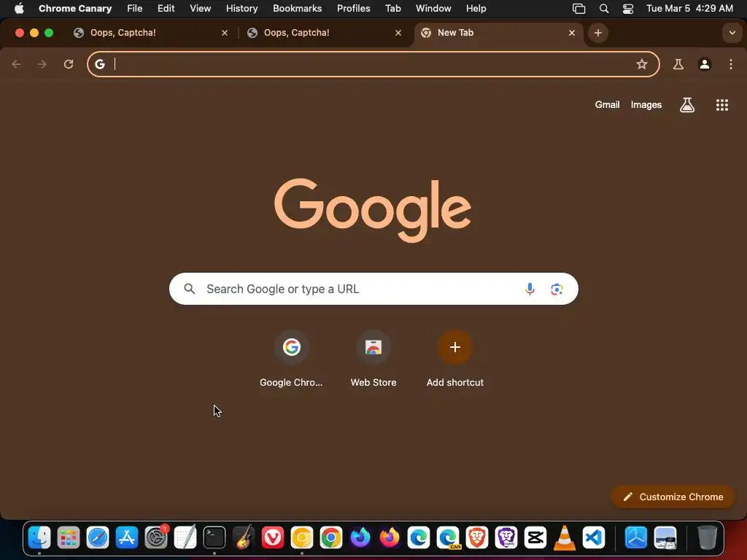
Task: Launch Google Chrome from the Dock
Action: (x=331, y=537)
